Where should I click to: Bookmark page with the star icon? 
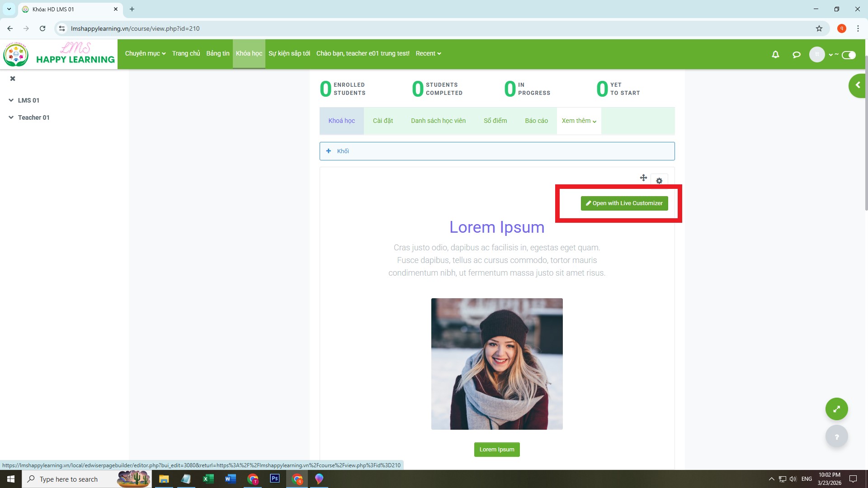[819, 28]
